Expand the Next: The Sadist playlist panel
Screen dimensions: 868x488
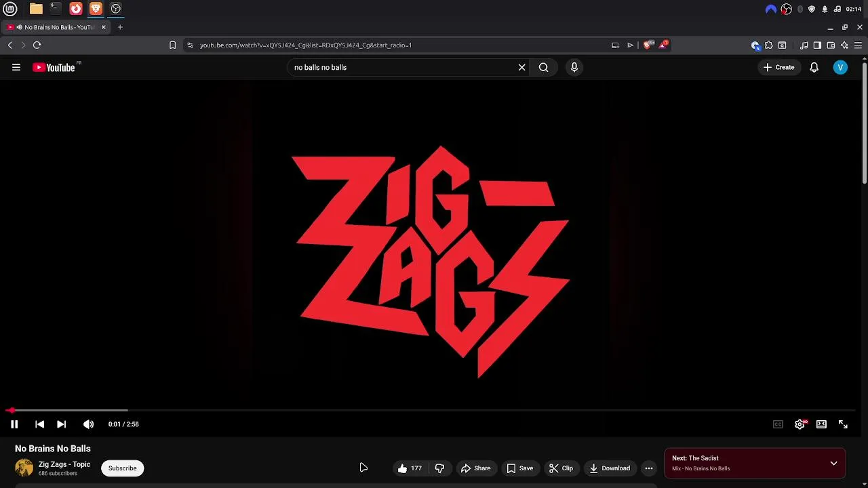[833, 464]
